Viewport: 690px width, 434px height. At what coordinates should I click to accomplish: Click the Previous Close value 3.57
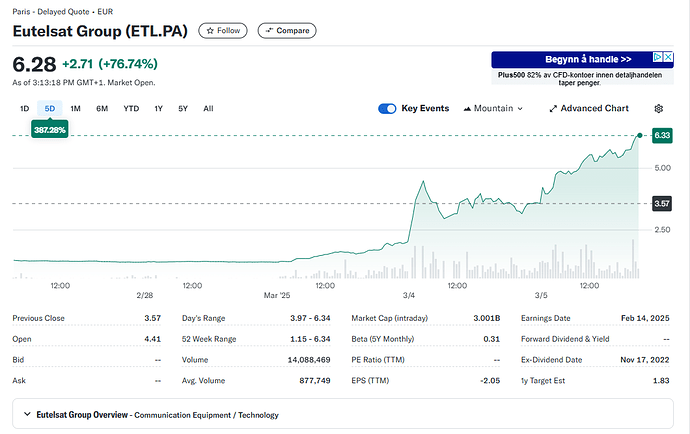pyautogui.click(x=153, y=318)
